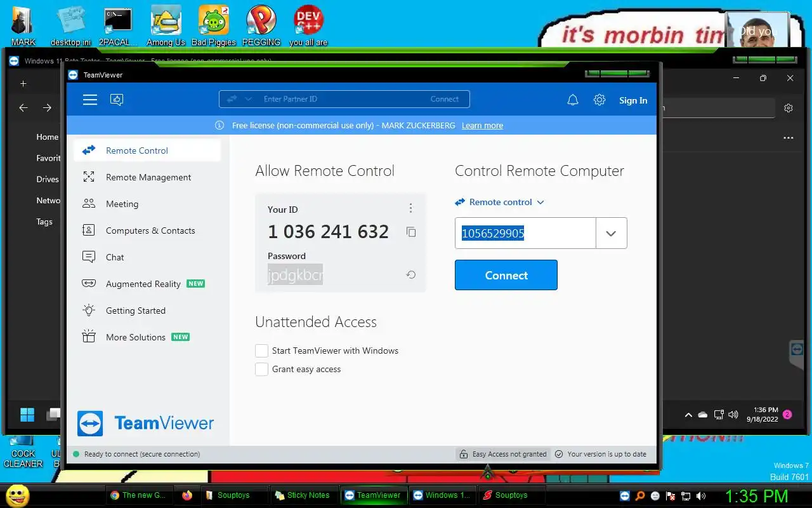Viewport: 812px width, 508px height.
Task: Switch to the Chat section
Action: (x=147, y=257)
